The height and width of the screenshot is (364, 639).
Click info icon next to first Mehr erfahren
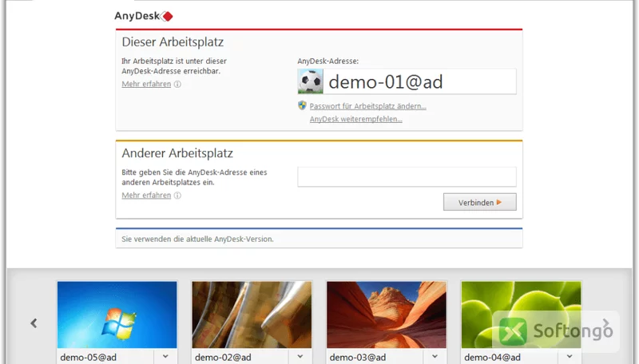[x=177, y=84]
